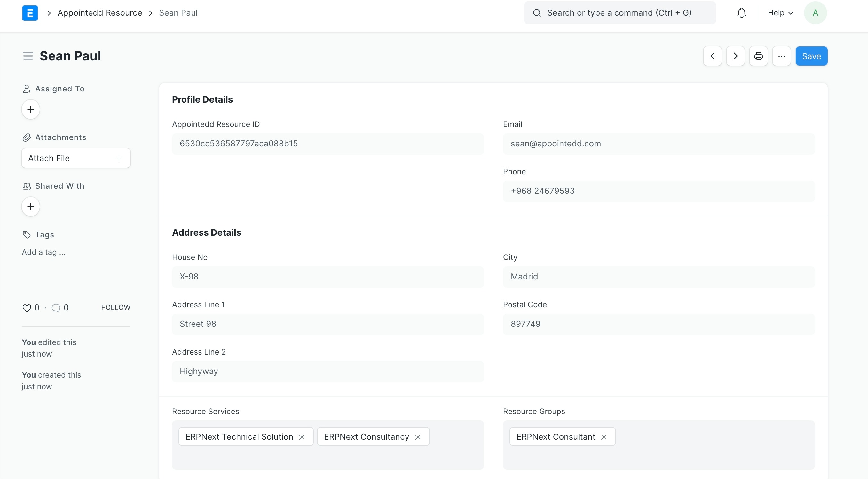
Task: Save the Sean Paul record
Action: coord(811,56)
